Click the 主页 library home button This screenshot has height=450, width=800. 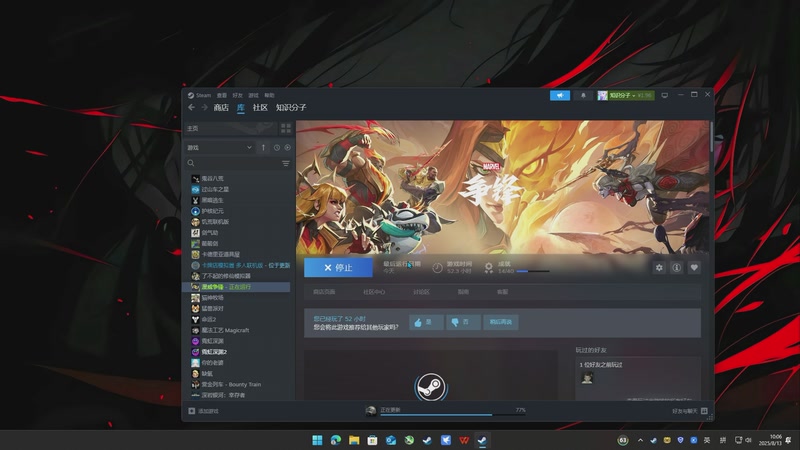[x=231, y=128]
